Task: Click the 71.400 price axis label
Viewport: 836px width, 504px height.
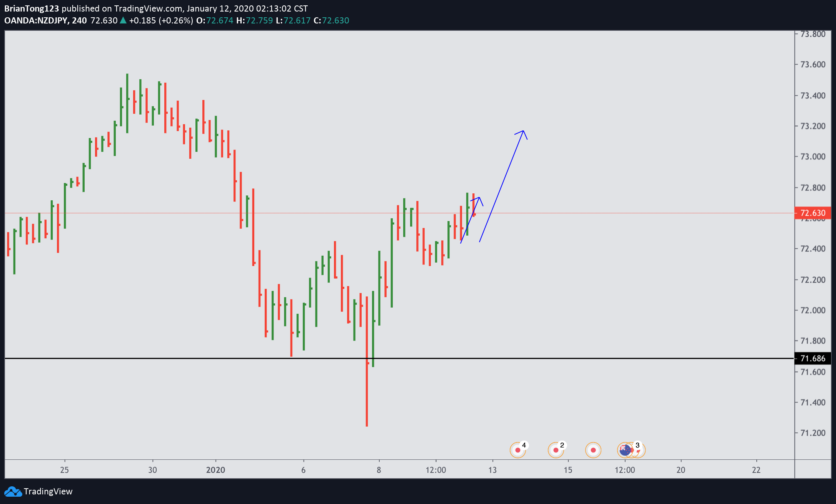Action: pyautogui.click(x=813, y=403)
